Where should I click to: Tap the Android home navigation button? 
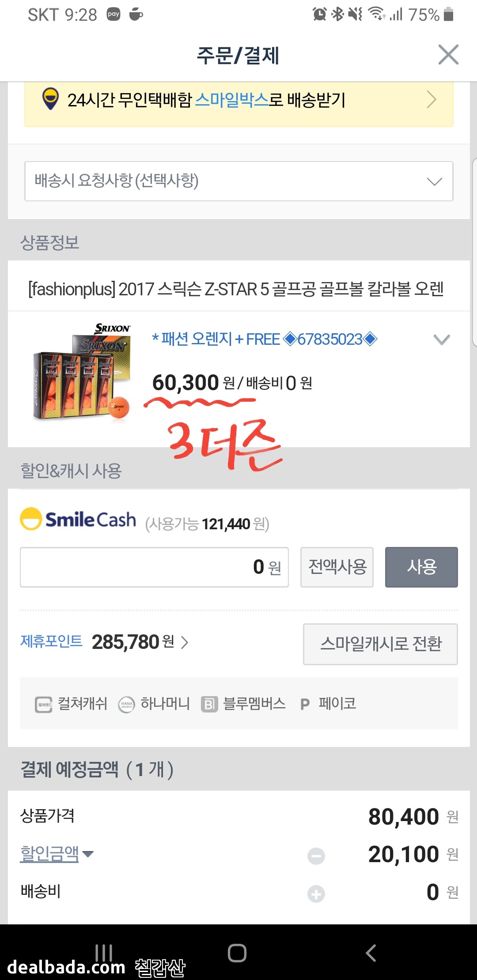coord(237,953)
